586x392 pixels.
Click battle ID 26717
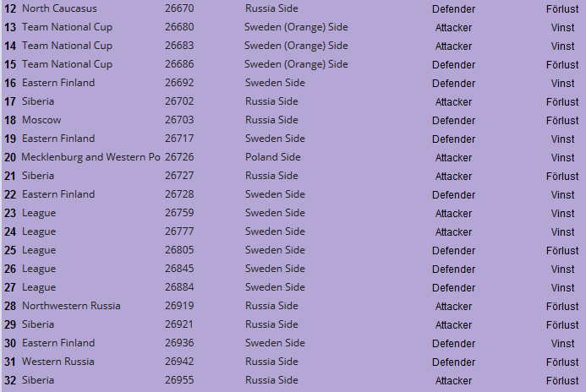coord(179,139)
